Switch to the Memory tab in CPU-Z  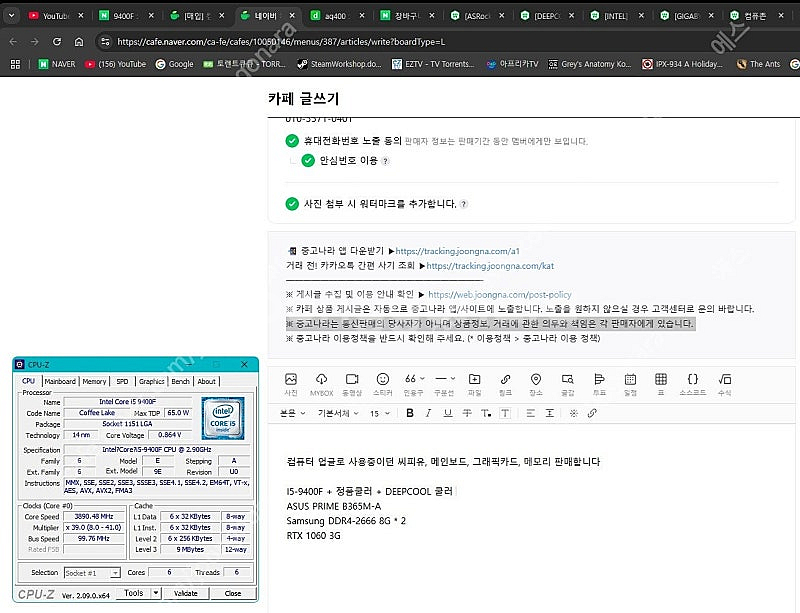94,381
